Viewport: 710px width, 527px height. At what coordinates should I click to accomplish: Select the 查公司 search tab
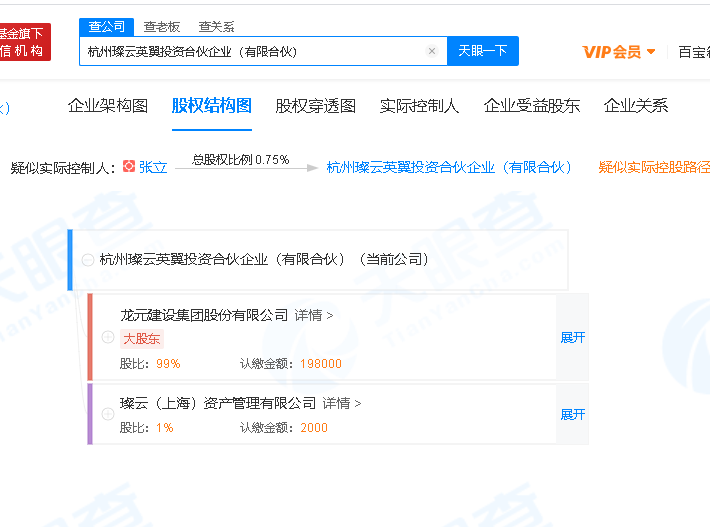pos(106,27)
